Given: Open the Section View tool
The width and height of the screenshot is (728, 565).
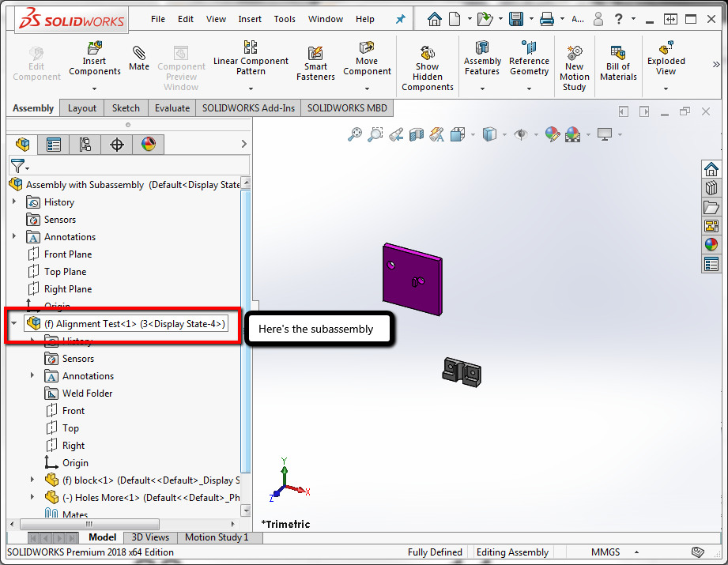Looking at the screenshot, I should [417, 134].
